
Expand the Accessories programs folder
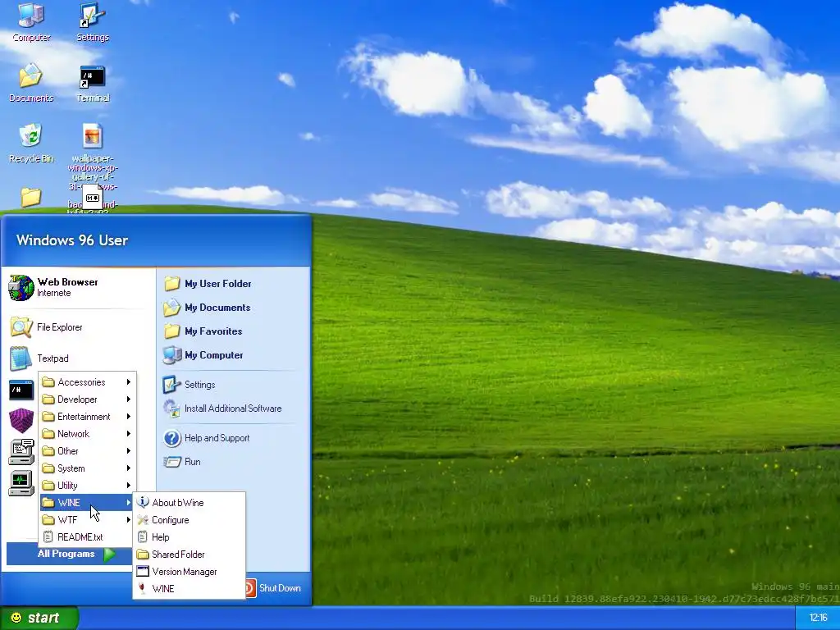(87, 382)
